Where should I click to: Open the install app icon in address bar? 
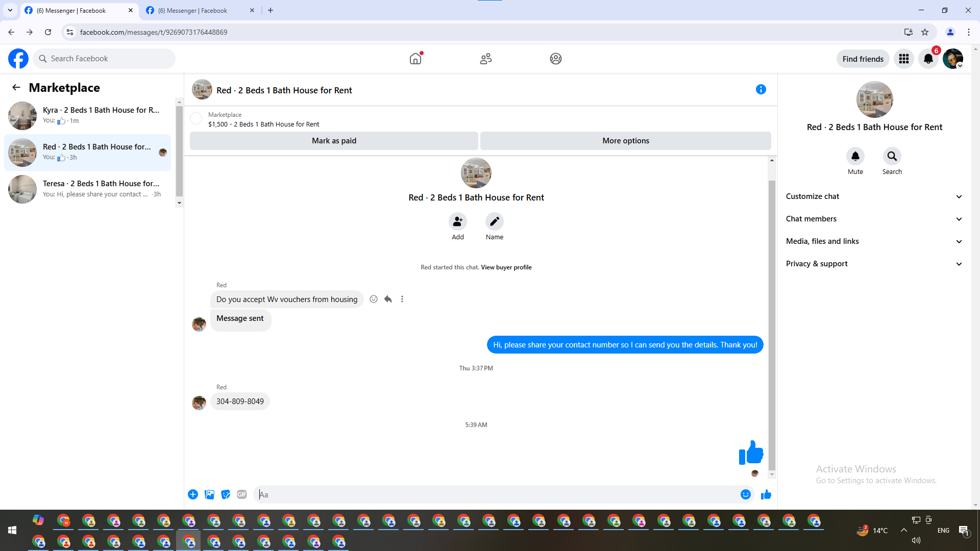point(909,32)
